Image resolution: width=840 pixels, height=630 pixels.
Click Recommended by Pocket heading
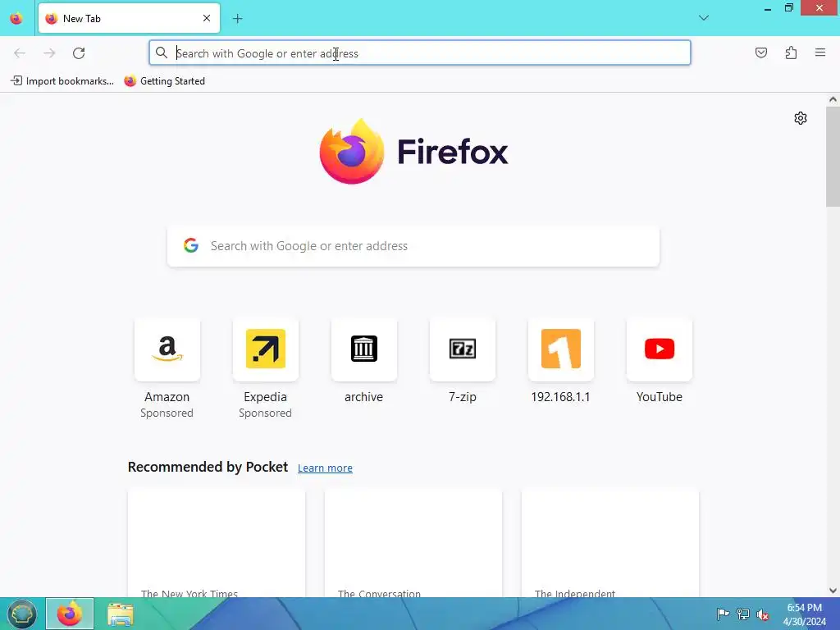208,467
